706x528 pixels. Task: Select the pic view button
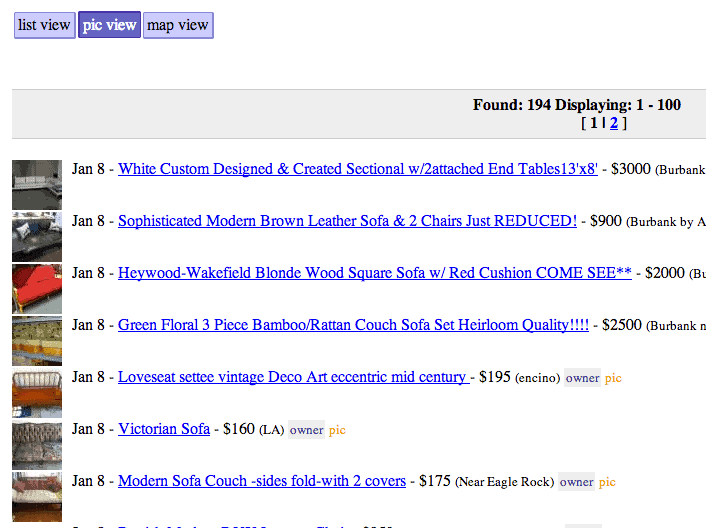(x=109, y=25)
